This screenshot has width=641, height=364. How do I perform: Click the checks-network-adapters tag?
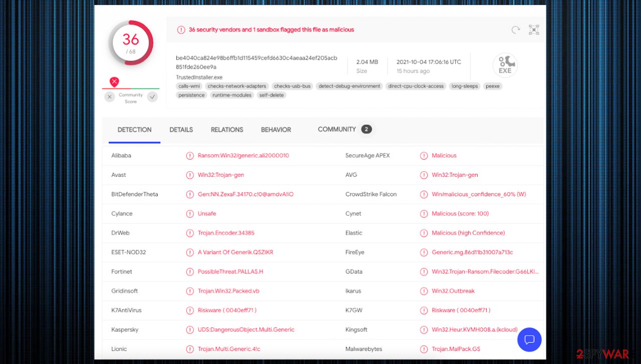237,86
